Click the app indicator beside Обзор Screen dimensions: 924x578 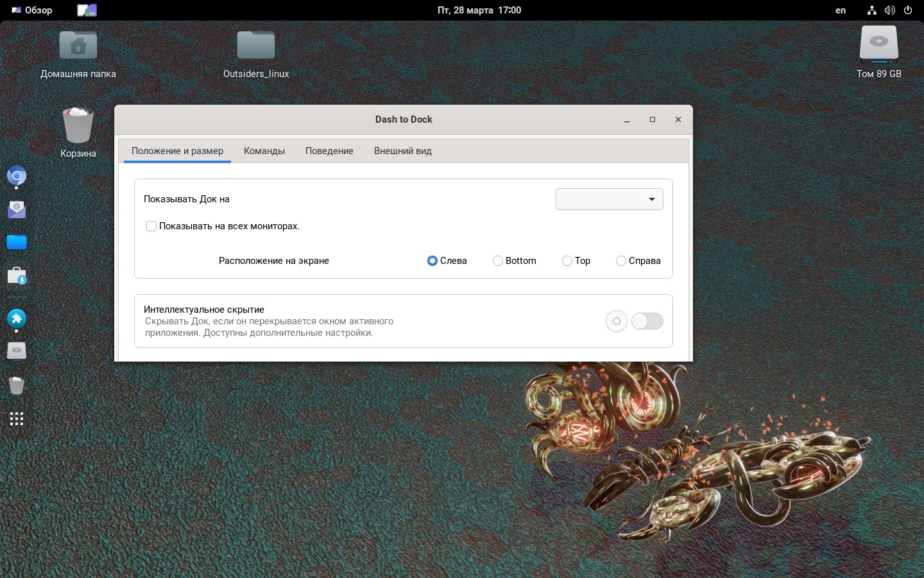87,10
